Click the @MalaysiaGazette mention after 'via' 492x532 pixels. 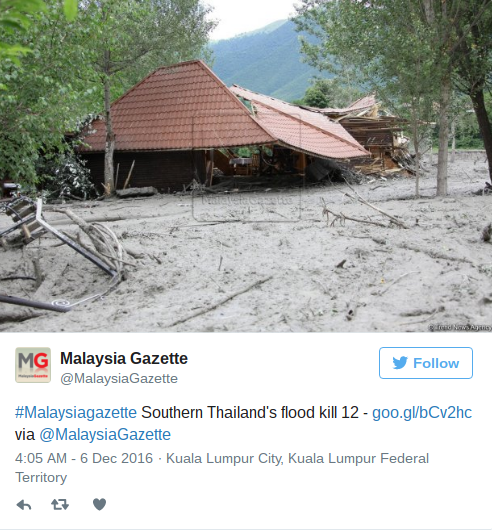tap(105, 435)
